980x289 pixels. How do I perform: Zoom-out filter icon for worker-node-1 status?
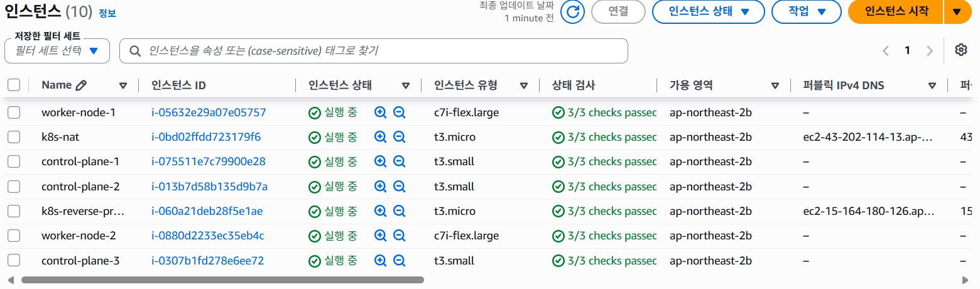[400, 112]
